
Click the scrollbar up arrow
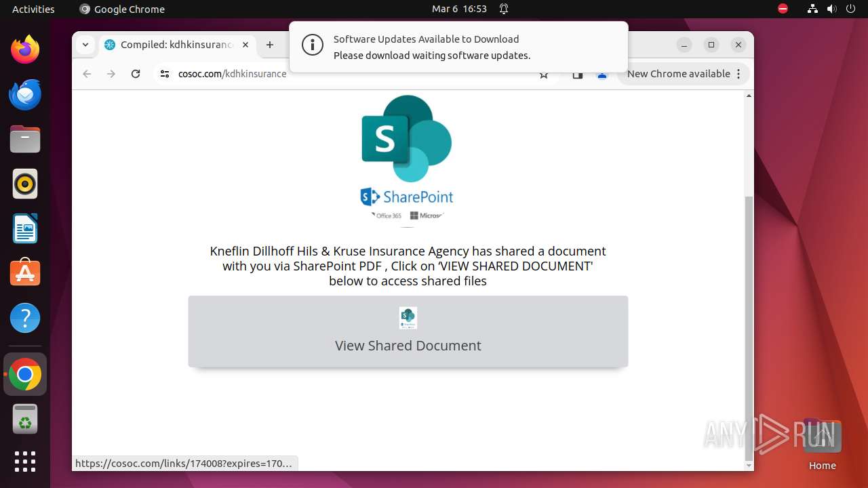coord(749,96)
